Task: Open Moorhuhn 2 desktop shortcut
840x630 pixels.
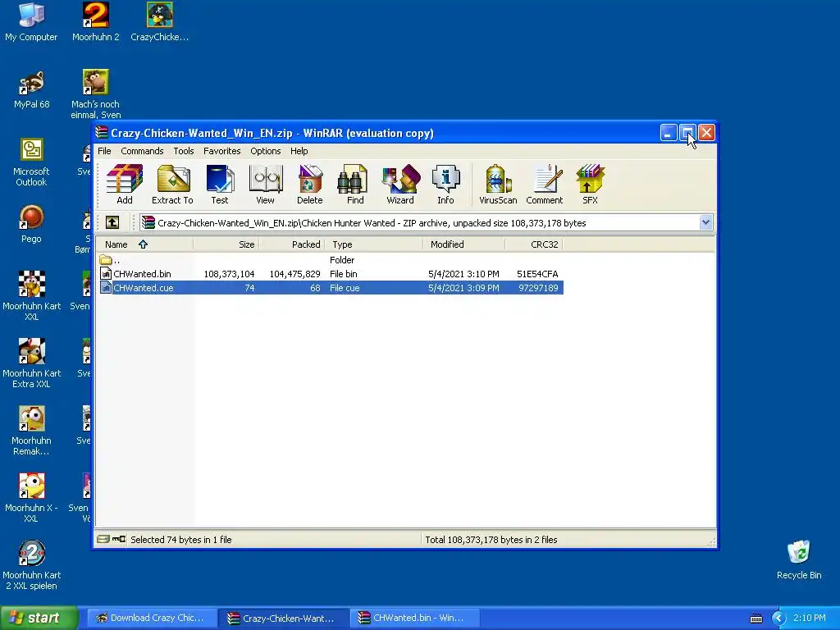Action: pos(95,22)
